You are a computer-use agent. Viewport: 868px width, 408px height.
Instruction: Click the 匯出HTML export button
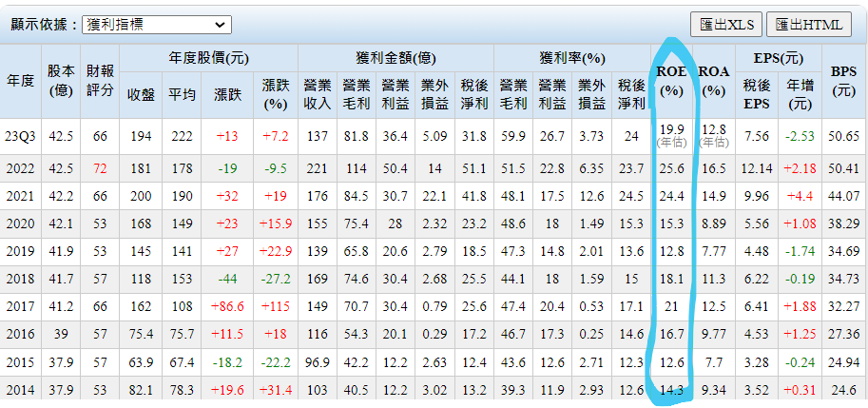[x=807, y=25]
